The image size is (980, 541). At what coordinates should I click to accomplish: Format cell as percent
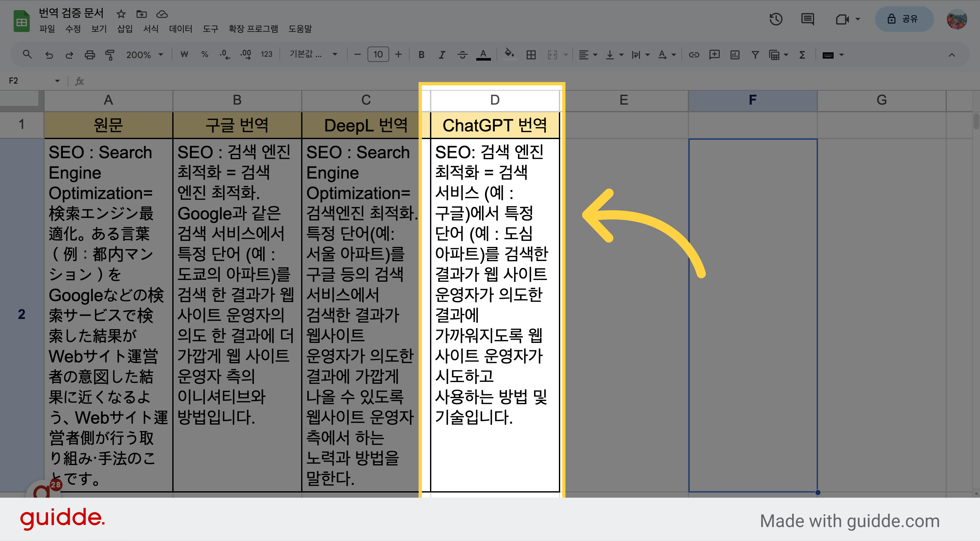(205, 55)
